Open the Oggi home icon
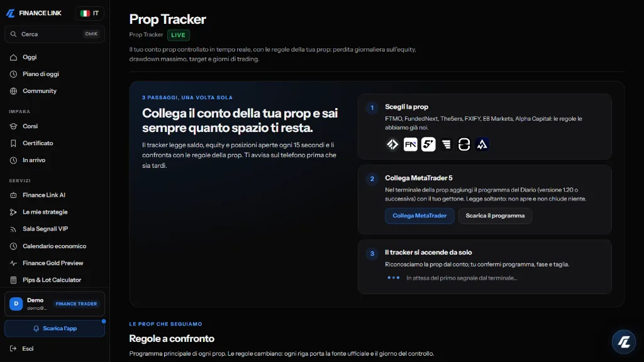 tap(14, 57)
